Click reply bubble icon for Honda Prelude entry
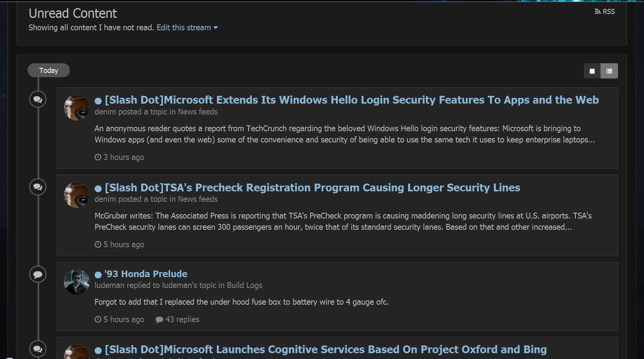 point(38,274)
